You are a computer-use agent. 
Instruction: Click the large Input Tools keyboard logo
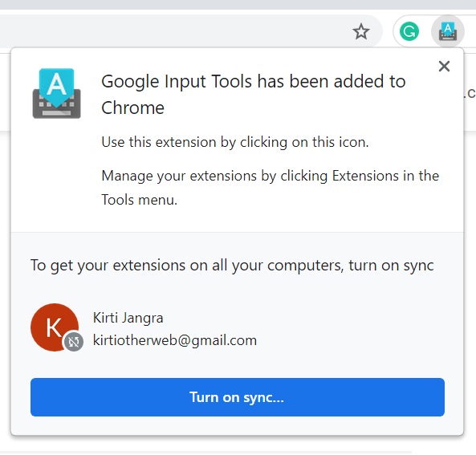pos(56,93)
